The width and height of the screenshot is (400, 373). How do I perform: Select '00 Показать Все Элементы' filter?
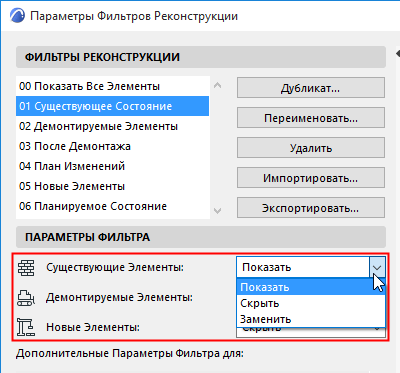(113, 86)
